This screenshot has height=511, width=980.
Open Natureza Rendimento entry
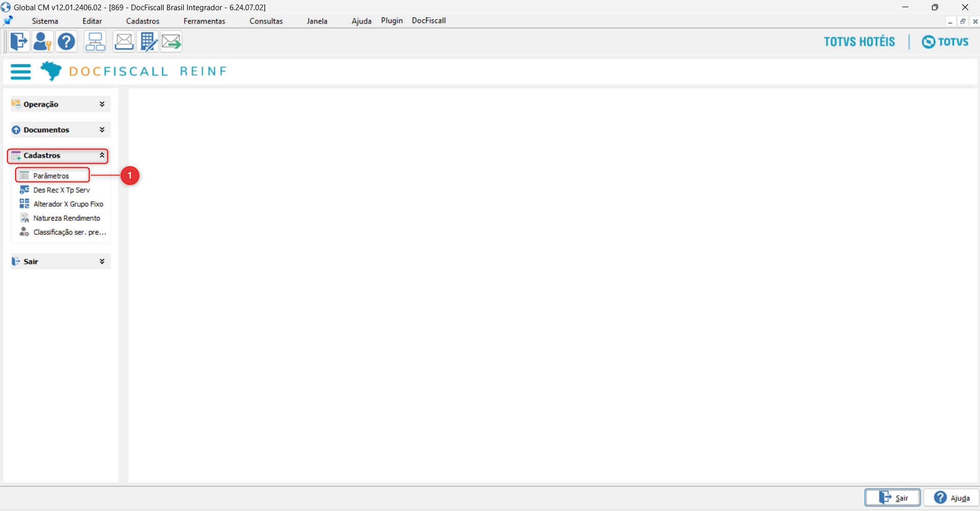(67, 218)
